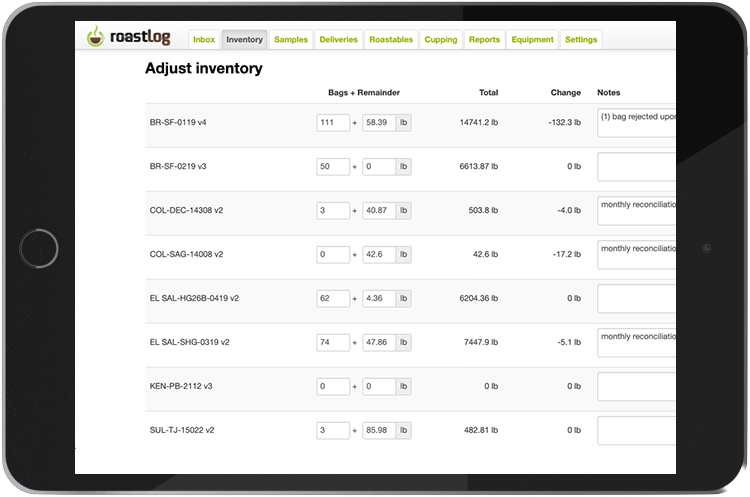Screen dimensions: 750x497
Task: Open the Inbox tab
Action: point(203,40)
